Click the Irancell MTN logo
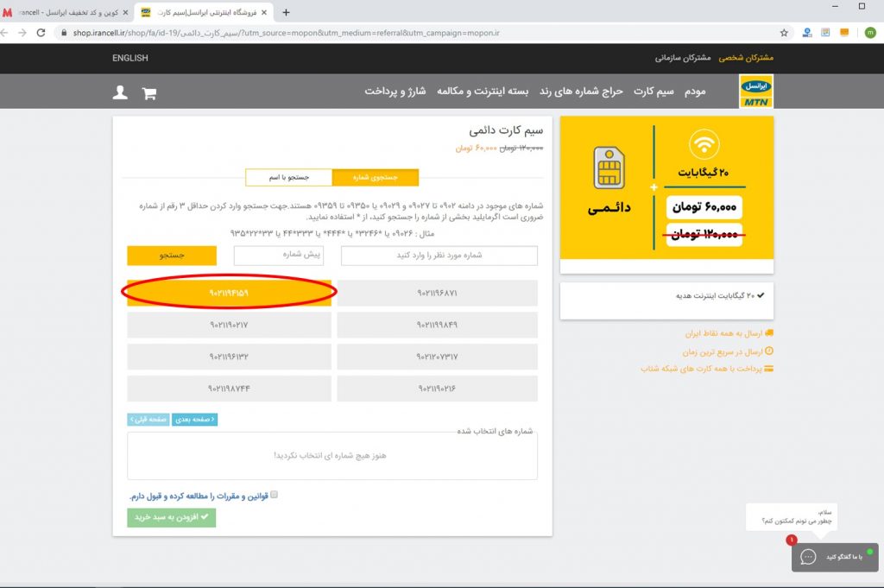 pyautogui.click(x=756, y=92)
